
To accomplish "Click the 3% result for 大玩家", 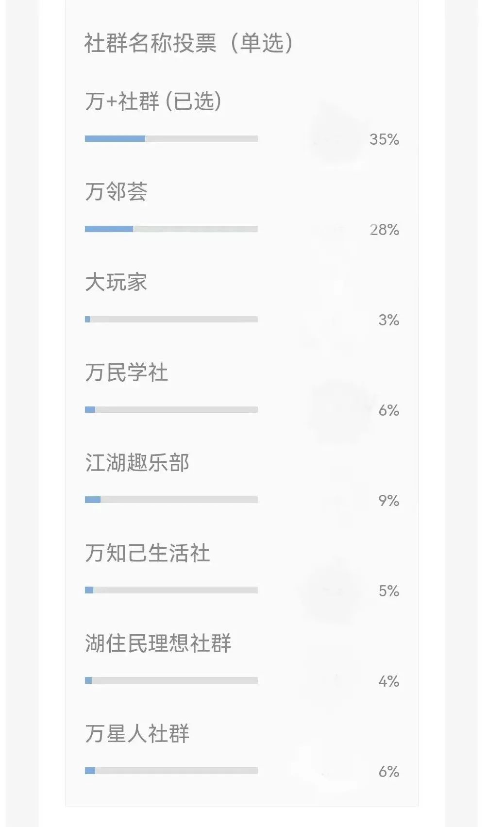I will (388, 320).
